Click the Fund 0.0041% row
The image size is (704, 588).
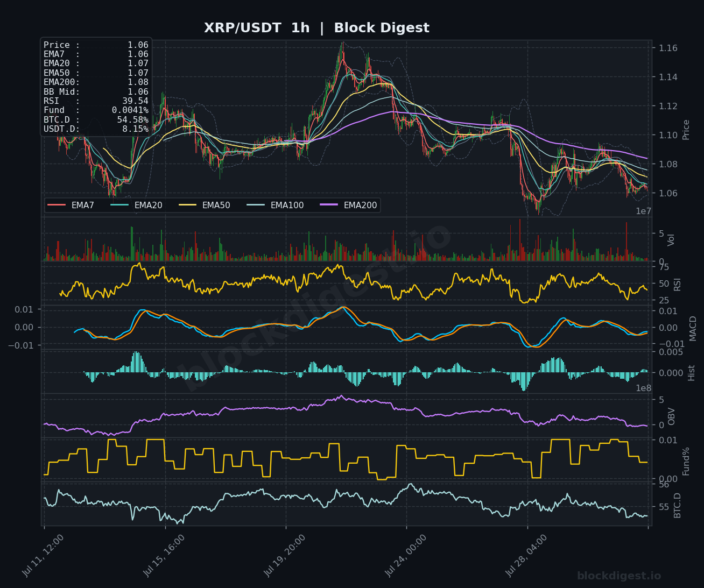point(96,110)
